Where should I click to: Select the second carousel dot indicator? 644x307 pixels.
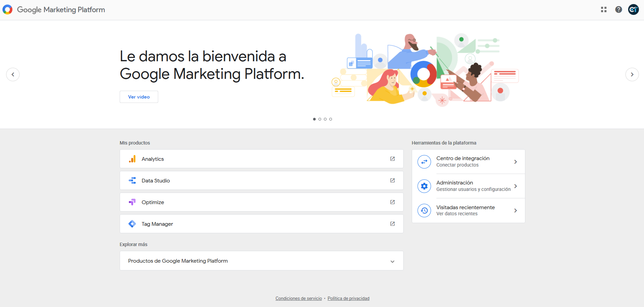[319, 119]
